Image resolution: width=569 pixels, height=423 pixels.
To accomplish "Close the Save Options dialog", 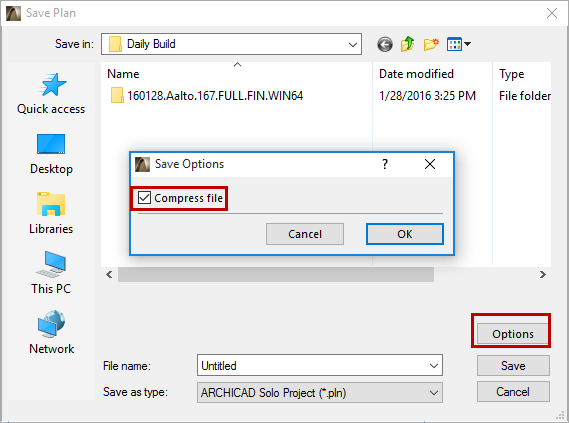I will [x=430, y=164].
